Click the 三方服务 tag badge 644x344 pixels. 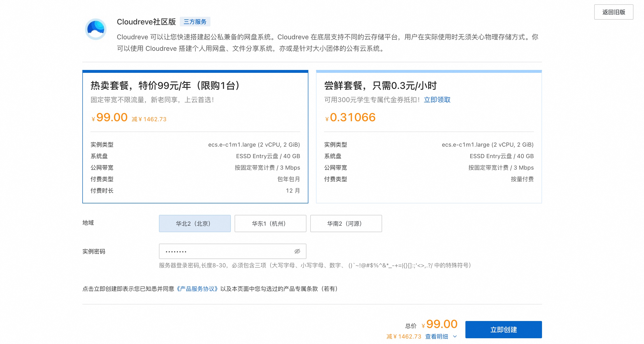[195, 22]
